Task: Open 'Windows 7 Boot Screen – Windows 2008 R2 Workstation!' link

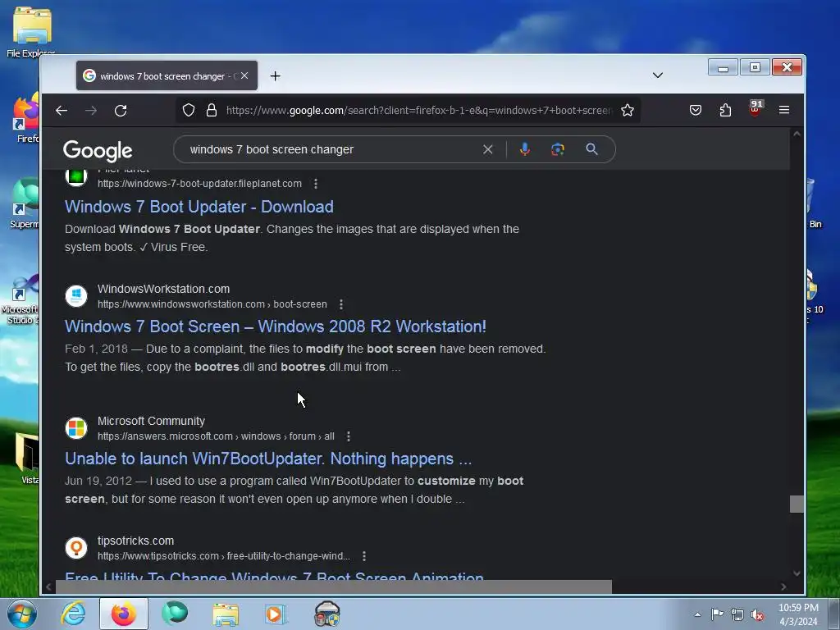Action: 276,326
